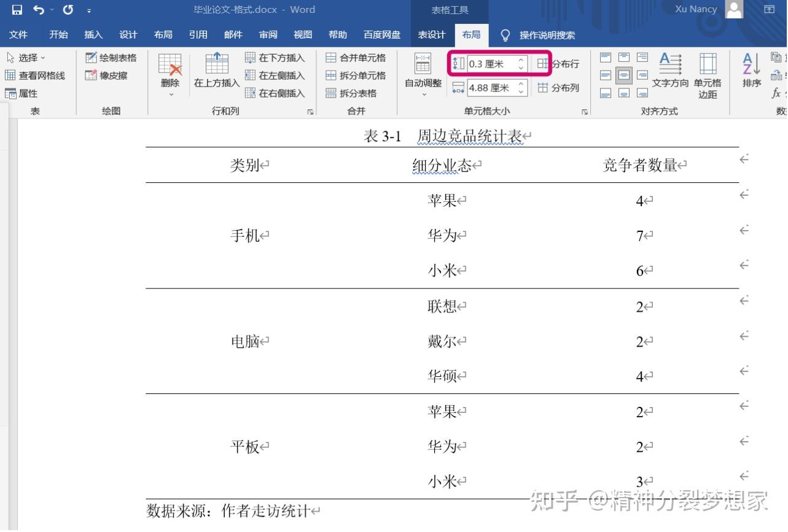Open the Xu Nancy account menu
This screenshot has height=532, width=788.
coord(709,9)
